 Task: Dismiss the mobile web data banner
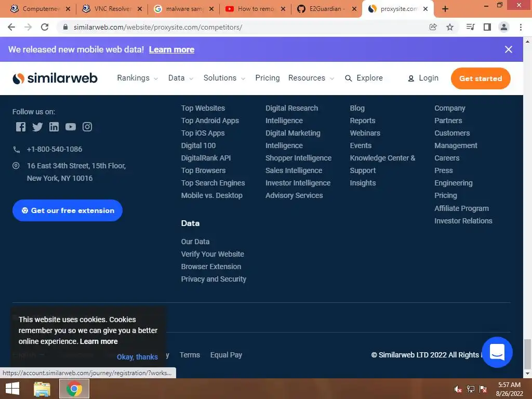[x=508, y=49]
